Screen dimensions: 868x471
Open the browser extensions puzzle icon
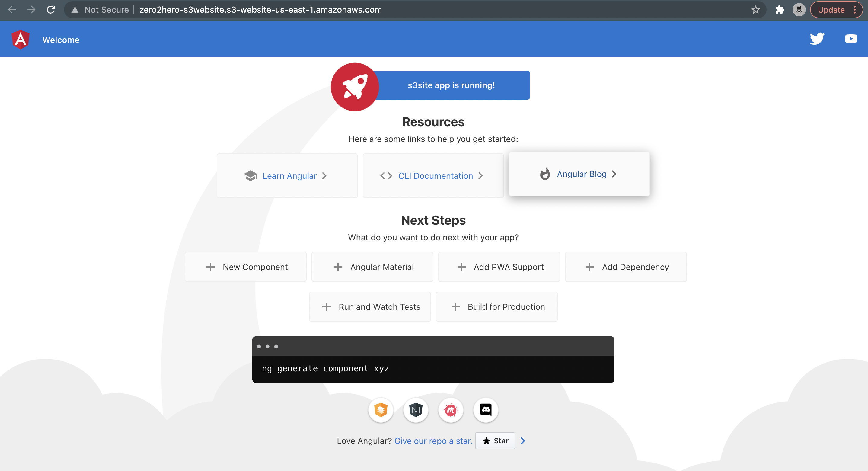tap(780, 10)
